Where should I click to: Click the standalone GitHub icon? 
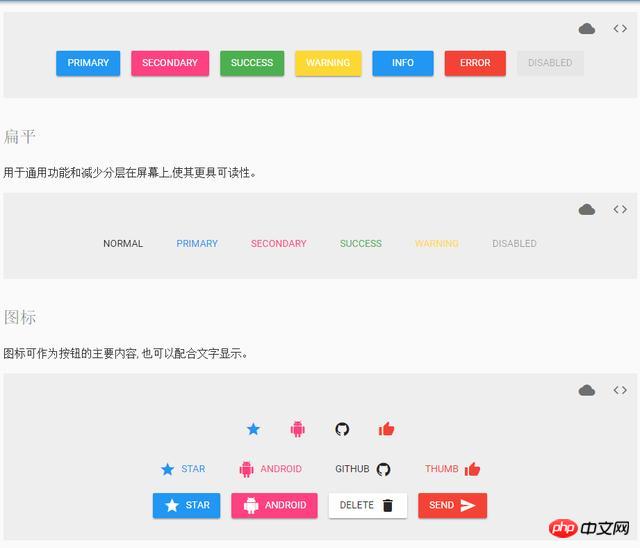tap(342, 429)
